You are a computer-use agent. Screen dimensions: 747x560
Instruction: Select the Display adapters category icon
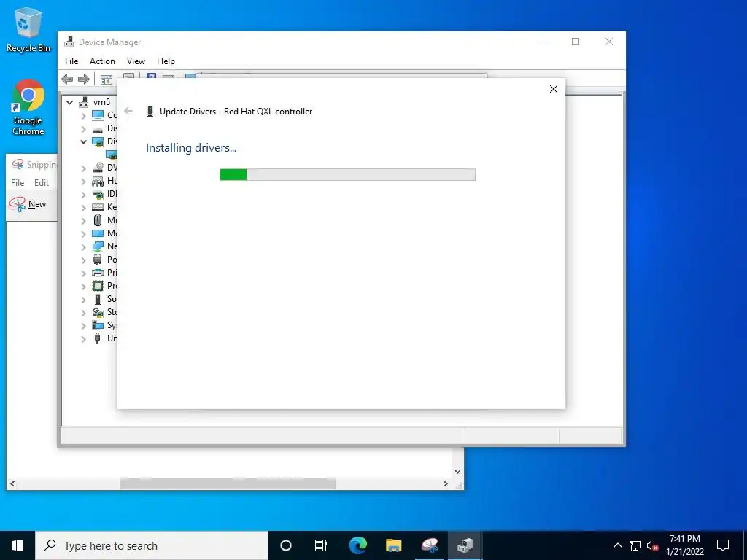point(98,141)
